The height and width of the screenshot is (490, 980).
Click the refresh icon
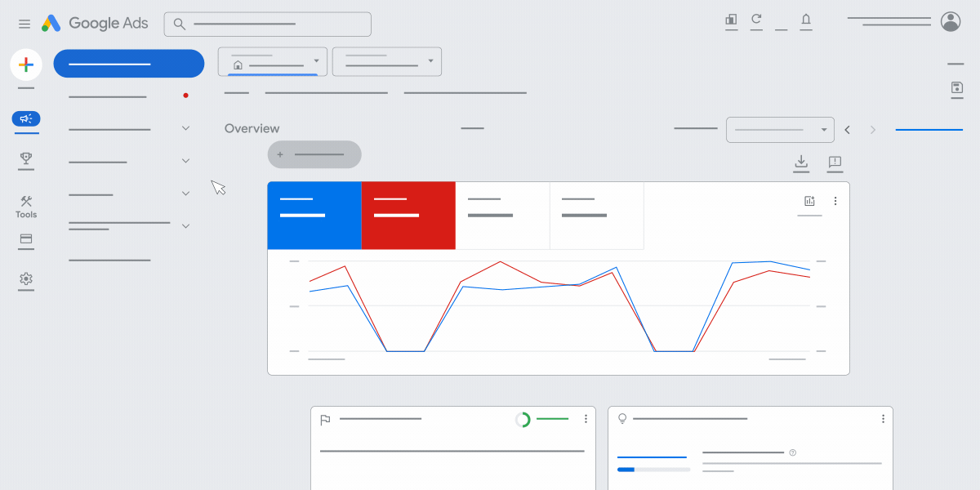pyautogui.click(x=756, y=20)
